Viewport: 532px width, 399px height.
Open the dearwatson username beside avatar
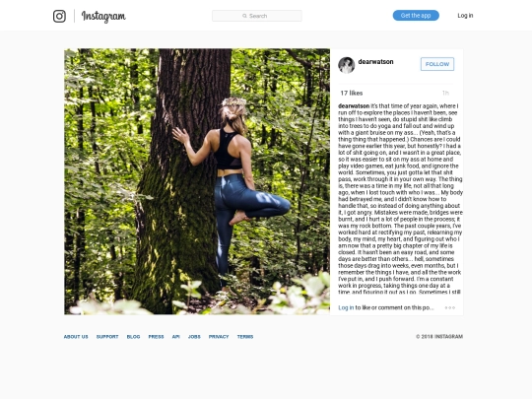375,62
